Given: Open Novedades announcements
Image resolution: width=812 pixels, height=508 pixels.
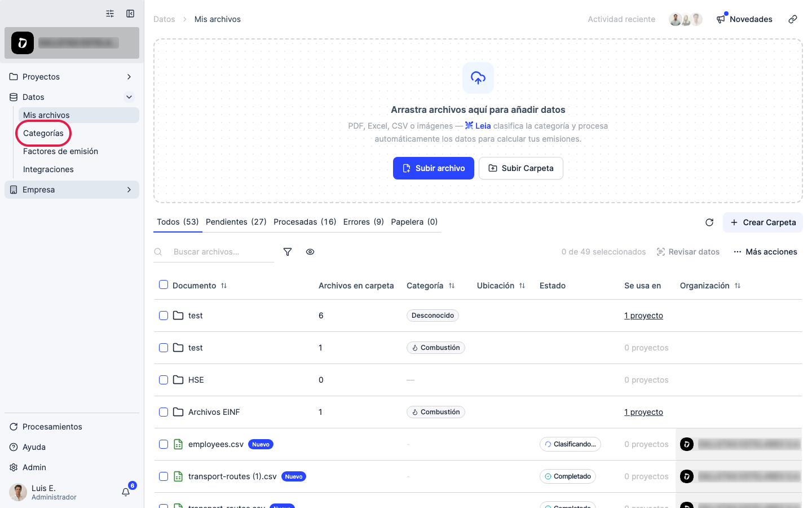Looking at the screenshot, I should pos(744,19).
